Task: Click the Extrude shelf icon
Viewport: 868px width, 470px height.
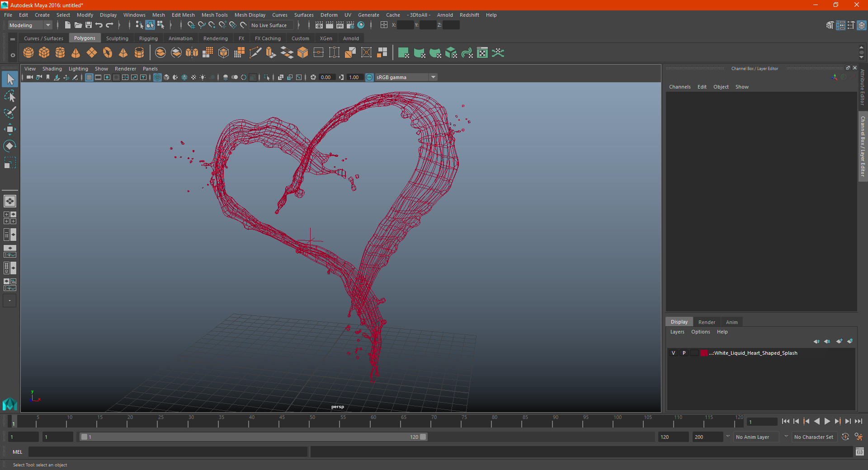Action: (271, 53)
